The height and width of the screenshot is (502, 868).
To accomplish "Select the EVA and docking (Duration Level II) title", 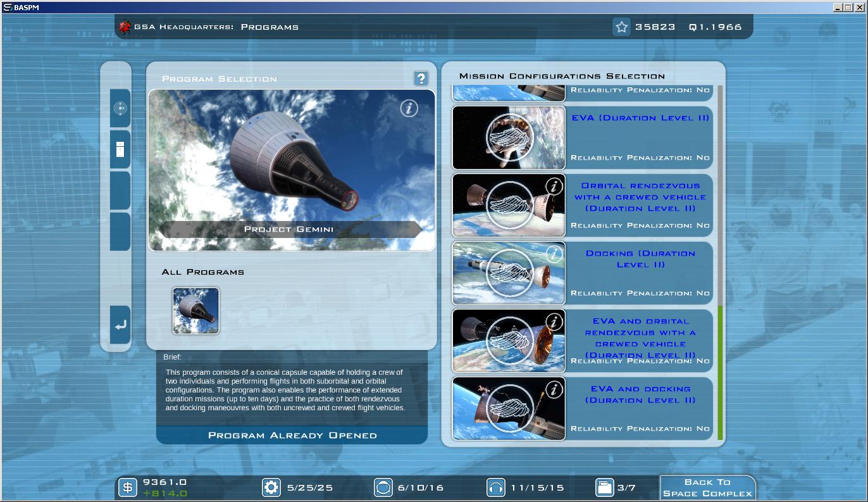I will 640,394.
